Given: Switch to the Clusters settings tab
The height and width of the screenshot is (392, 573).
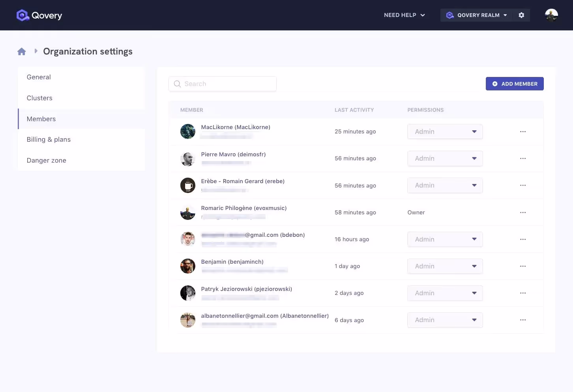Looking at the screenshot, I should pyautogui.click(x=39, y=98).
